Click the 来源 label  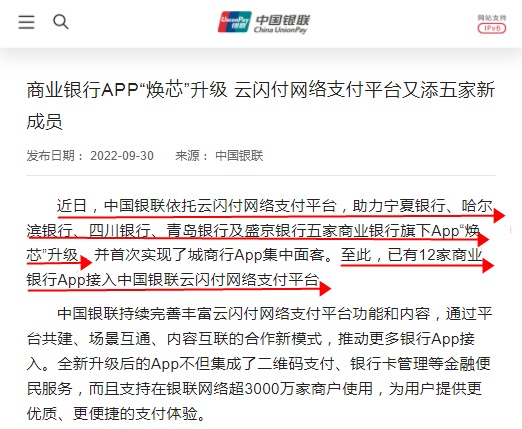coord(187,156)
